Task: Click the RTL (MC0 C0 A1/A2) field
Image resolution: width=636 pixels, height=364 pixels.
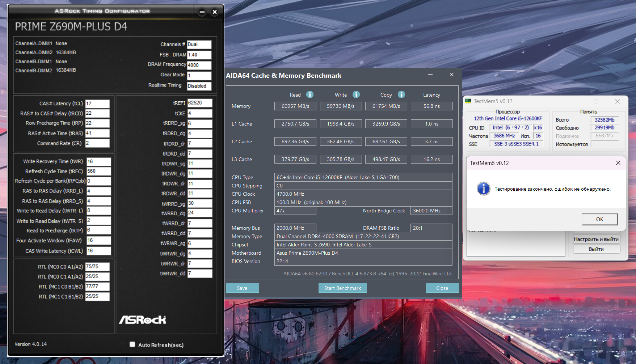Action: pos(97,267)
